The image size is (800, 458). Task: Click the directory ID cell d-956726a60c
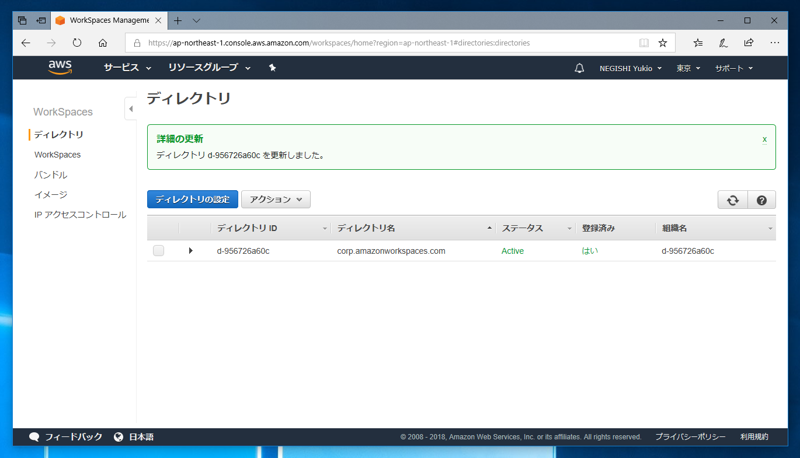(243, 251)
